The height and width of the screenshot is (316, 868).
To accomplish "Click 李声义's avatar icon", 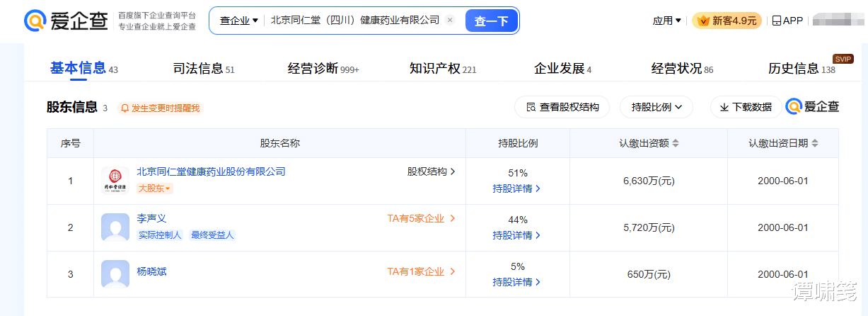I will point(115,227).
